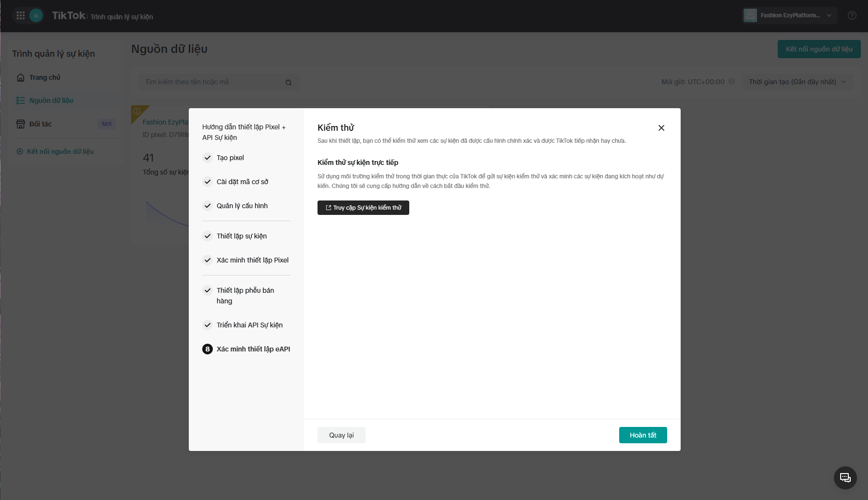This screenshot has width=868, height=500.
Task: Click the Nguồn dữ liệu page heading
Action: [169, 49]
